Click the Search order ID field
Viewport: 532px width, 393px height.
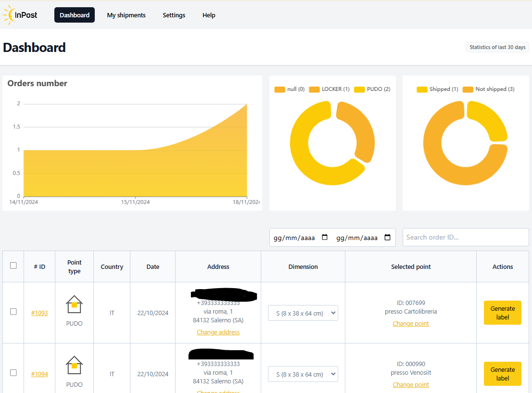coord(466,237)
